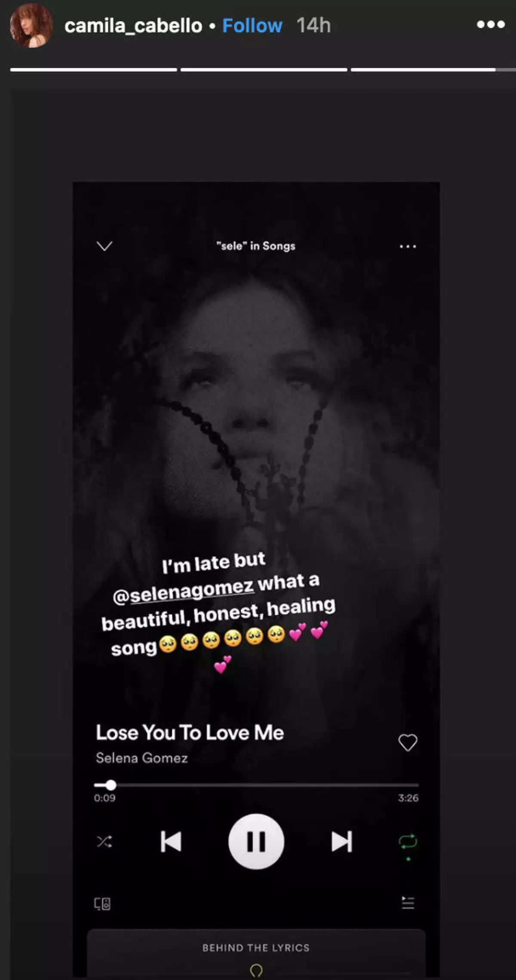Viewport: 516px width, 980px height.
Task: Like song with heart icon
Action: point(408,742)
